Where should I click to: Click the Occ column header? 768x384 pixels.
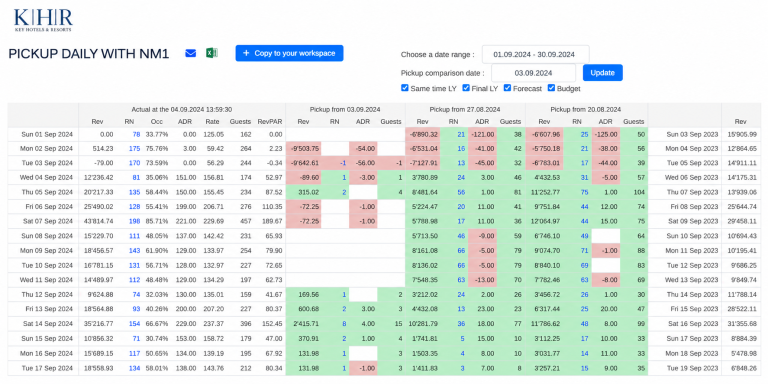(157, 121)
